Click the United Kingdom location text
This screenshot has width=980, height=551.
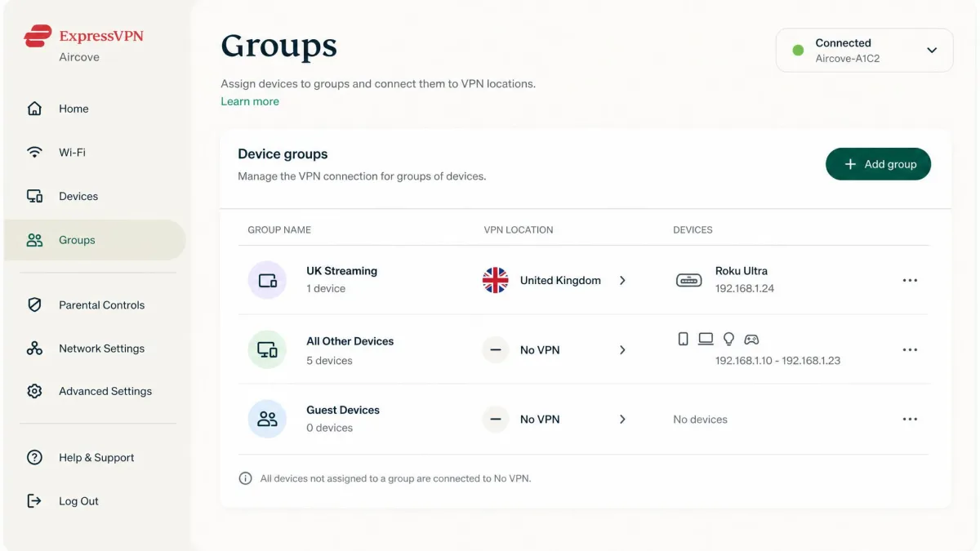tap(560, 280)
